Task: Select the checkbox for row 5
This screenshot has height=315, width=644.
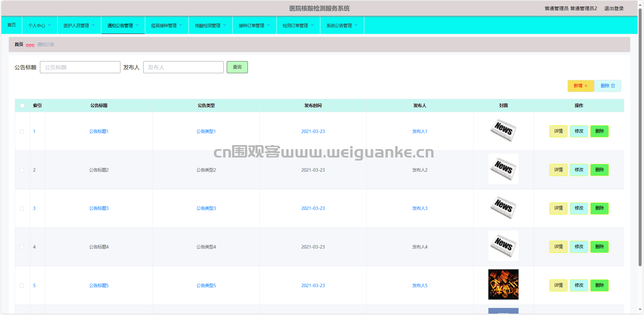Action: (22, 285)
